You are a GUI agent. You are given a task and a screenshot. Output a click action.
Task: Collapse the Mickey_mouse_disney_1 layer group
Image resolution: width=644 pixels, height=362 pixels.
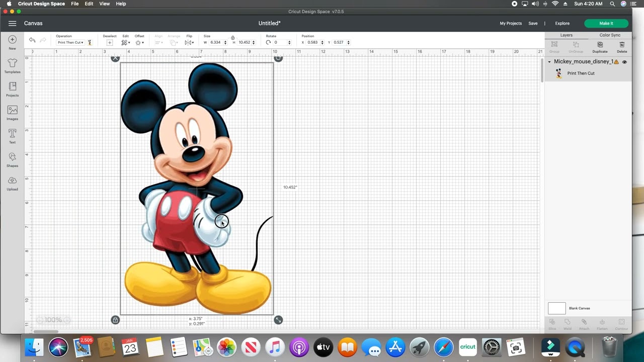pos(549,62)
